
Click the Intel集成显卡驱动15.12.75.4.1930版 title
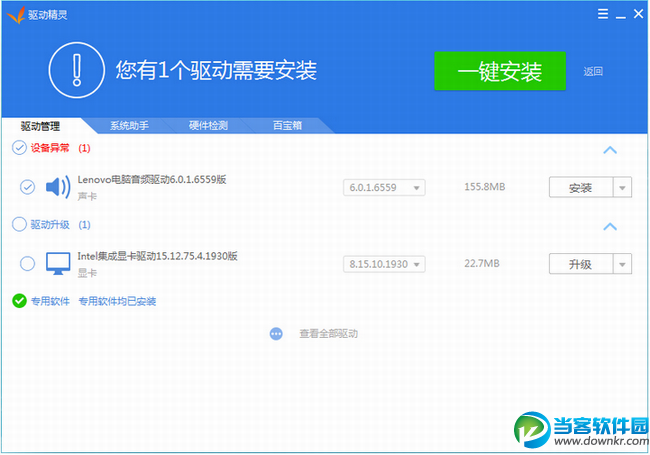pos(158,256)
